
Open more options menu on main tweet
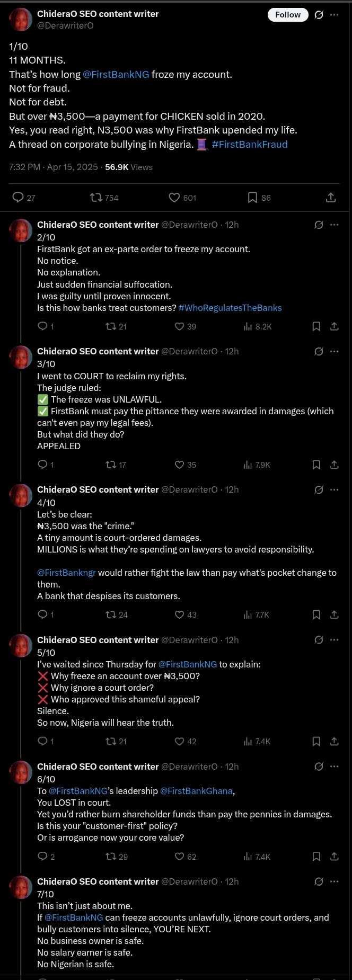(x=334, y=15)
